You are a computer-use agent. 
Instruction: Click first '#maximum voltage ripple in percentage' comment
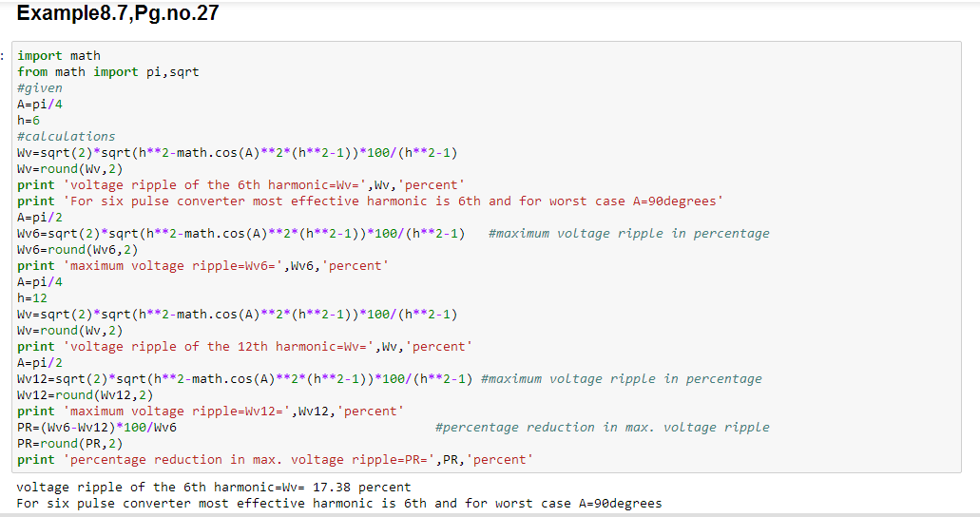click(x=628, y=233)
